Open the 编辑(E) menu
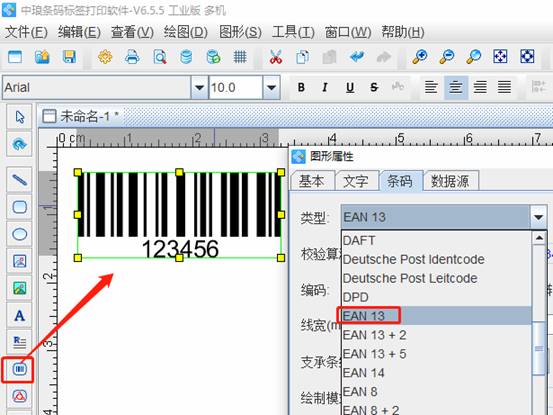553x415 pixels. pos(79,32)
